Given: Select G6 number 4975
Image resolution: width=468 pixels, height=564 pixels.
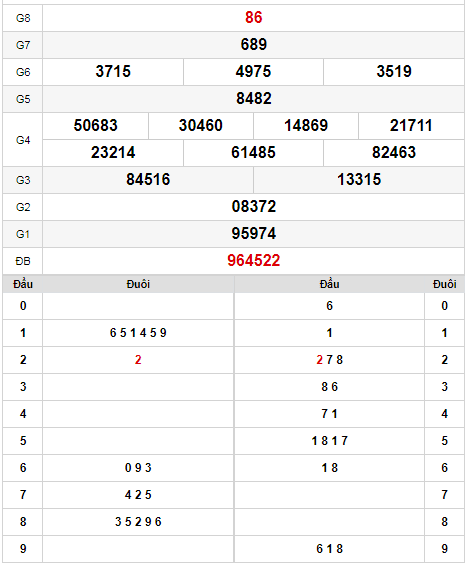Looking at the screenshot, I should pyautogui.click(x=253, y=72).
